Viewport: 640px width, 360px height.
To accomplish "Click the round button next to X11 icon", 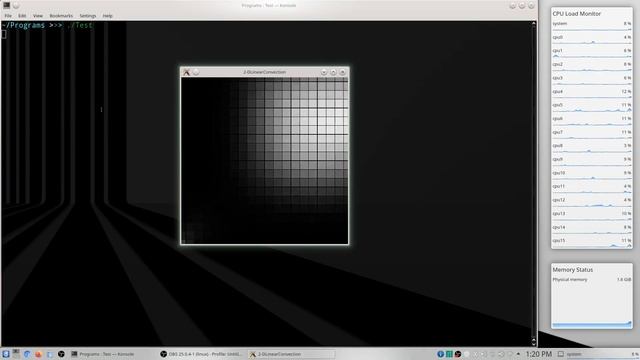I will click(196, 72).
